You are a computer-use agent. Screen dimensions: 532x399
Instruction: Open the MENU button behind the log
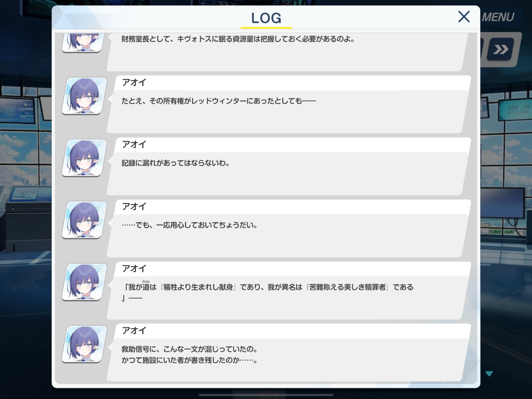click(498, 17)
